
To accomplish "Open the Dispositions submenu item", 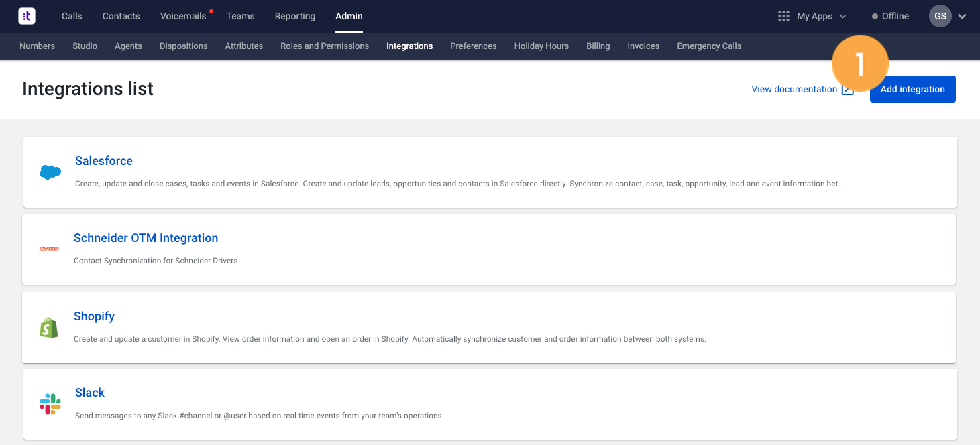I will click(x=184, y=46).
